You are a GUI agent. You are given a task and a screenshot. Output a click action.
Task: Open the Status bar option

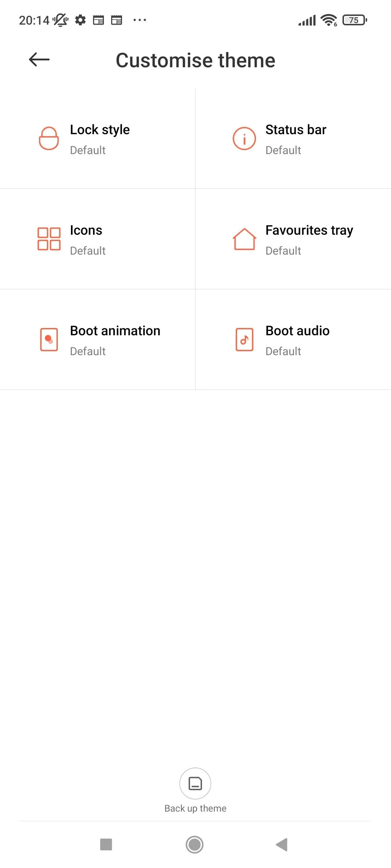click(296, 130)
